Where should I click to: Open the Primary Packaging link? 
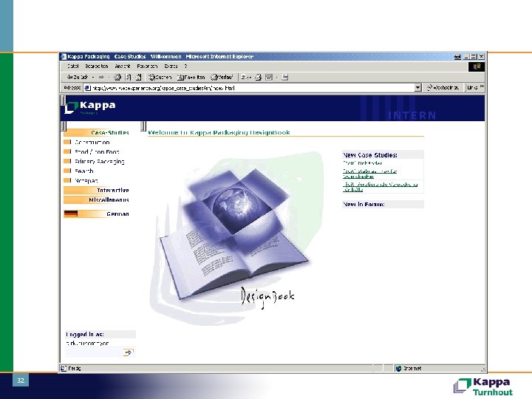coord(100,162)
